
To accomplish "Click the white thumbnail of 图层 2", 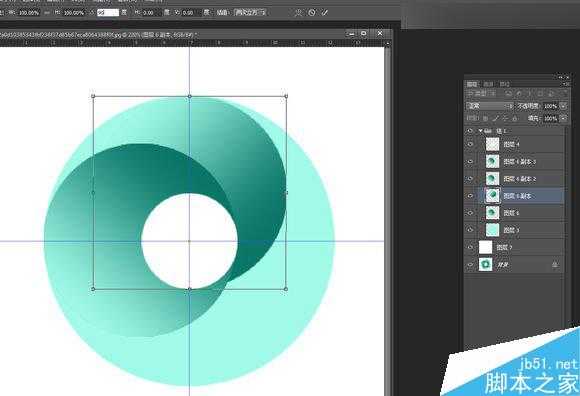I will (485, 247).
